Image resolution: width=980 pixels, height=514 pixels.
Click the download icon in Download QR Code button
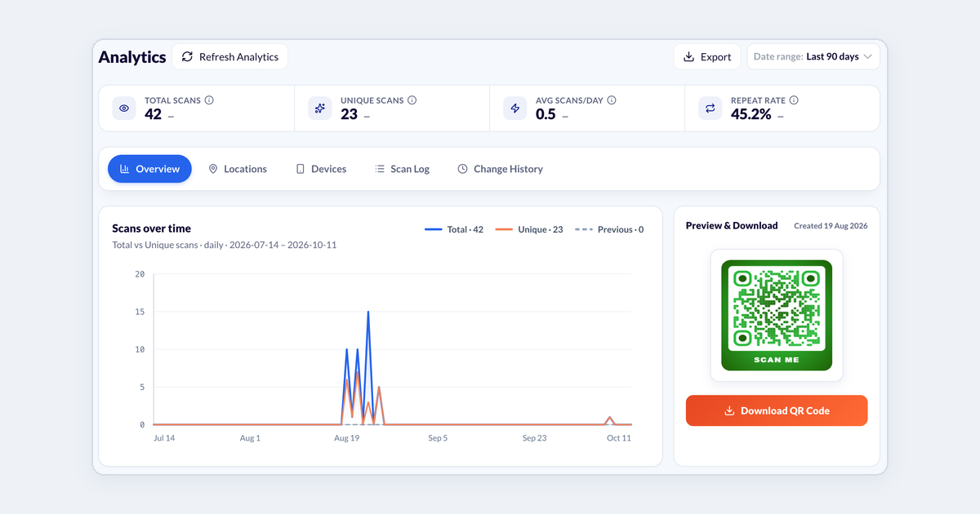pos(730,411)
